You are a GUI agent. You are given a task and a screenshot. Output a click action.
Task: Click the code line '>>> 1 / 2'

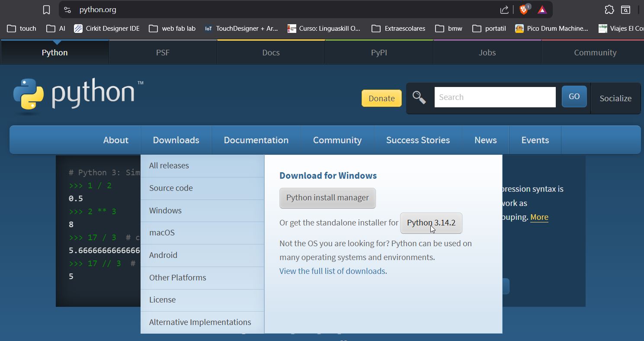90,186
